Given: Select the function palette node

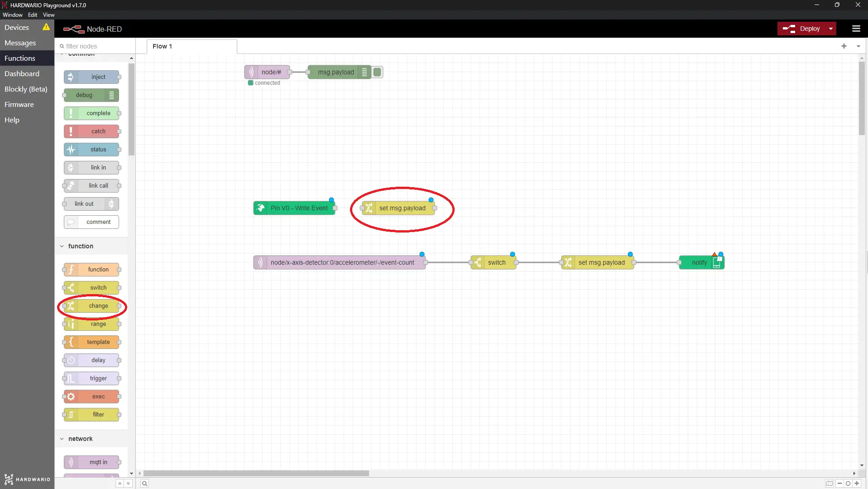Looking at the screenshot, I should (91, 270).
